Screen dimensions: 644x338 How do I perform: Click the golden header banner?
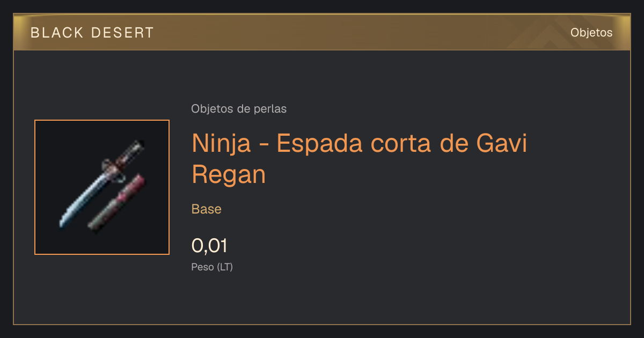click(322, 32)
